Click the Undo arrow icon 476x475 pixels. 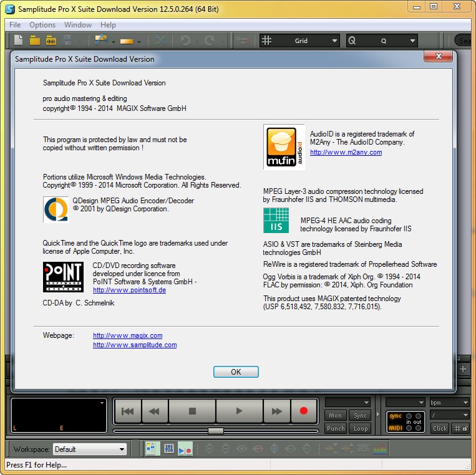tap(185, 41)
